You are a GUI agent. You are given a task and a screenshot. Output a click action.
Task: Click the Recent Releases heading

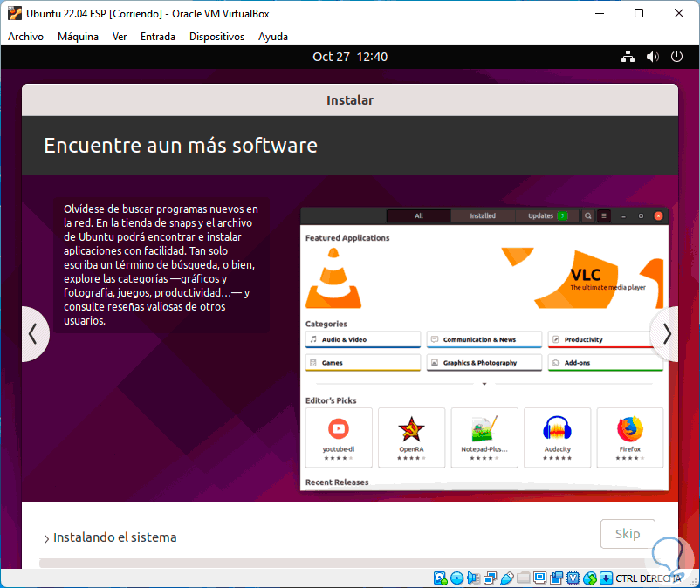(x=337, y=482)
